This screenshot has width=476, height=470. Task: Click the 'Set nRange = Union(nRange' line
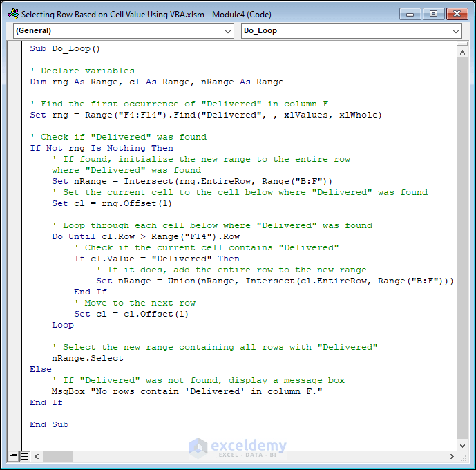275,281
